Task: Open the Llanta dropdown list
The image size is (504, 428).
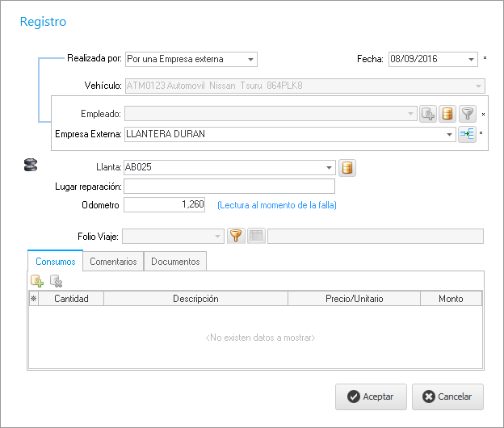Action: [330, 168]
